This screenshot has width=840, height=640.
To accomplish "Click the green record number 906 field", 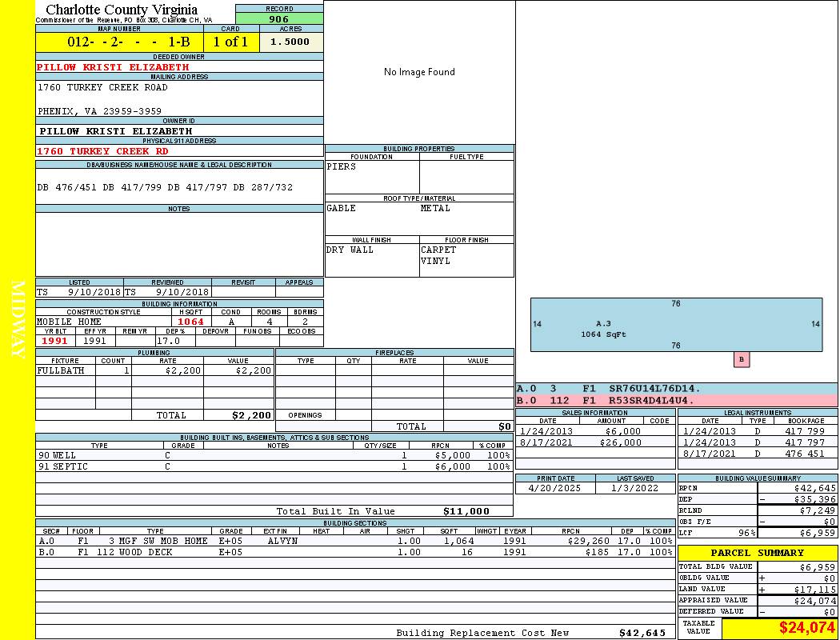I will click(x=279, y=19).
